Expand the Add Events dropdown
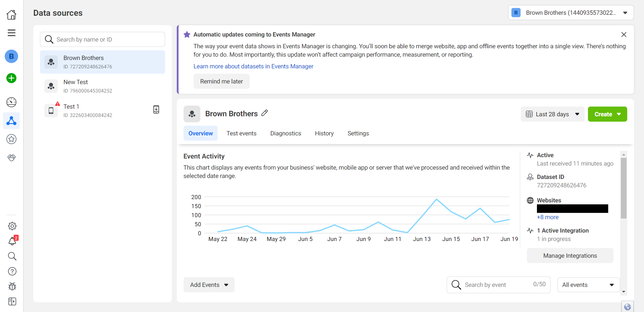The height and width of the screenshot is (312, 644). pos(209,285)
